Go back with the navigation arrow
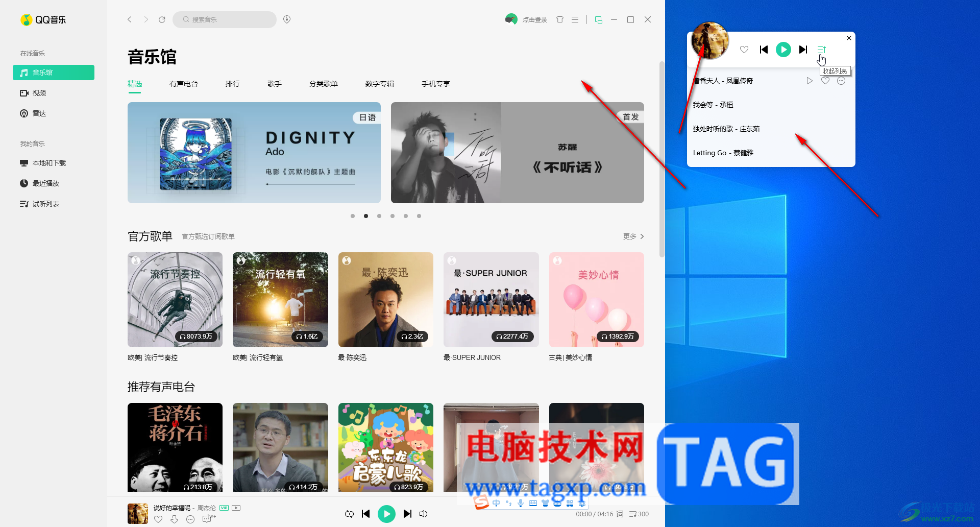Image resolution: width=980 pixels, height=527 pixels. [130, 19]
